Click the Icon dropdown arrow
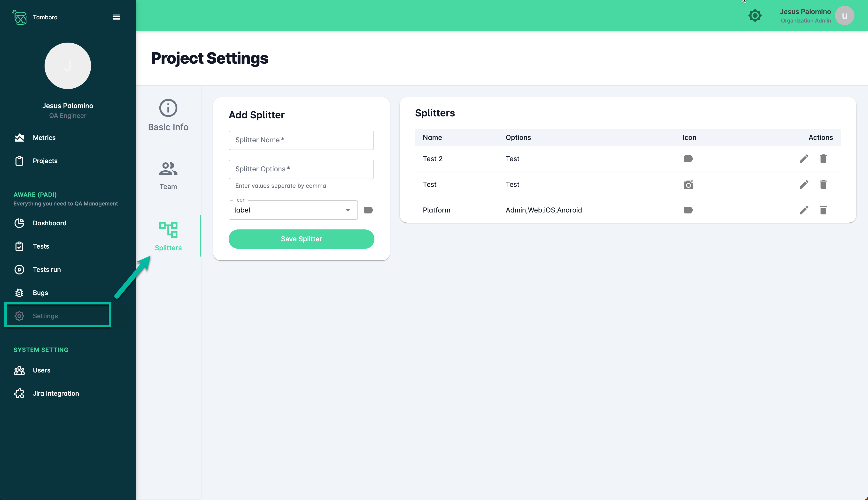 coord(348,210)
